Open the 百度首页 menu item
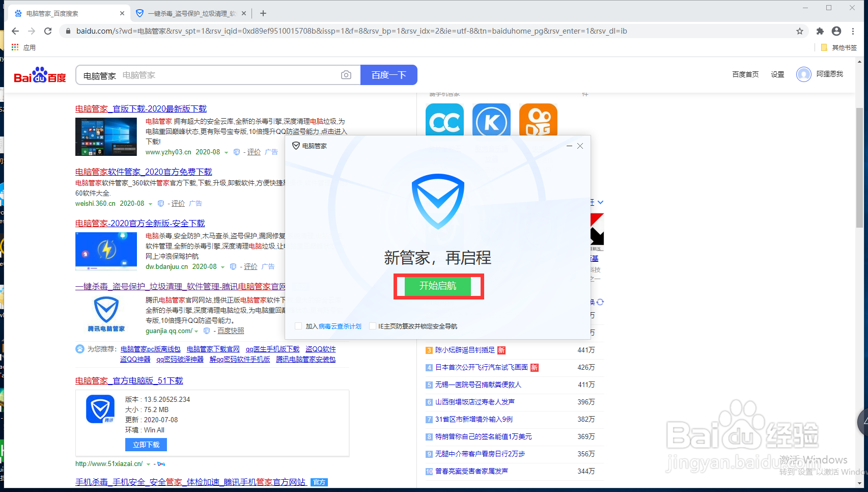 coord(745,74)
